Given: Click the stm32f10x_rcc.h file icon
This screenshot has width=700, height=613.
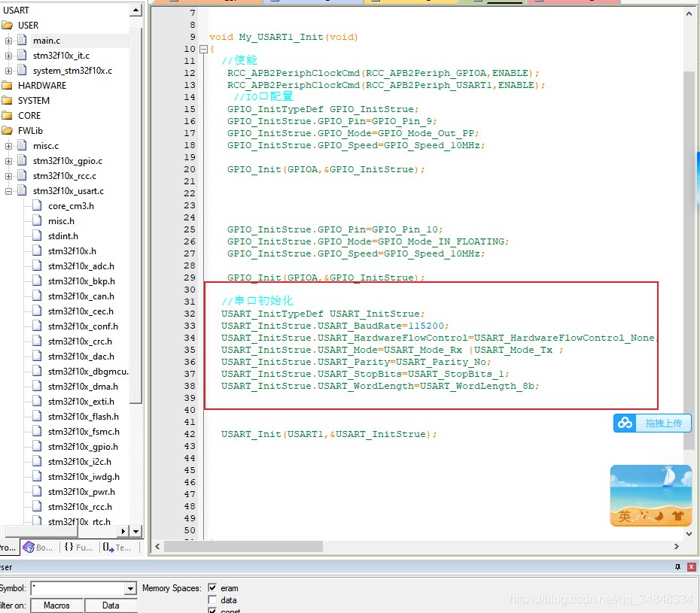Looking at the screenshot, I should pos(38,506).
